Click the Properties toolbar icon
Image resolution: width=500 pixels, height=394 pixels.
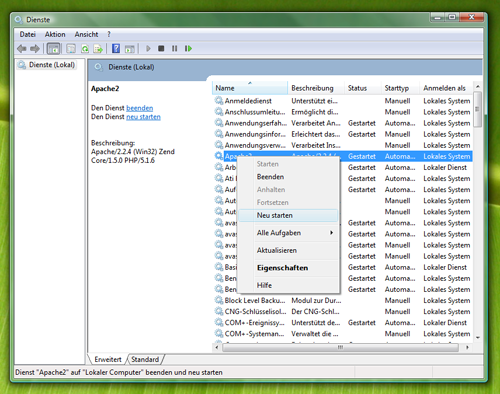(71, 49)
